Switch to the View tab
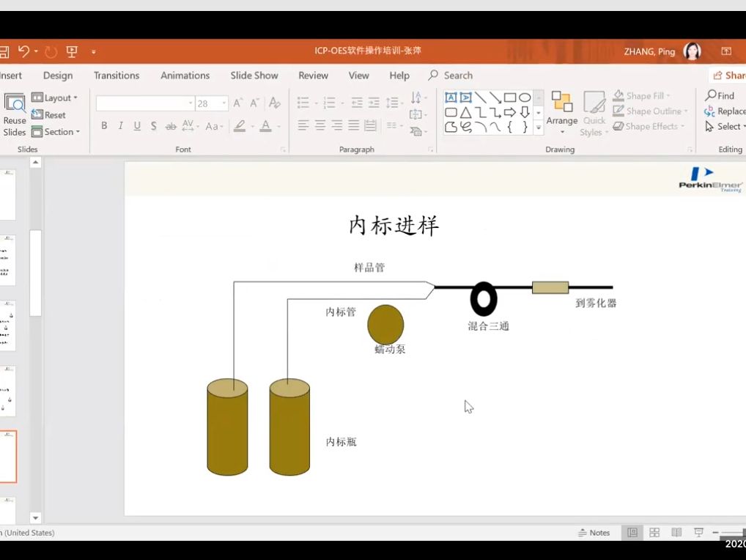 [x=359, y=75]
